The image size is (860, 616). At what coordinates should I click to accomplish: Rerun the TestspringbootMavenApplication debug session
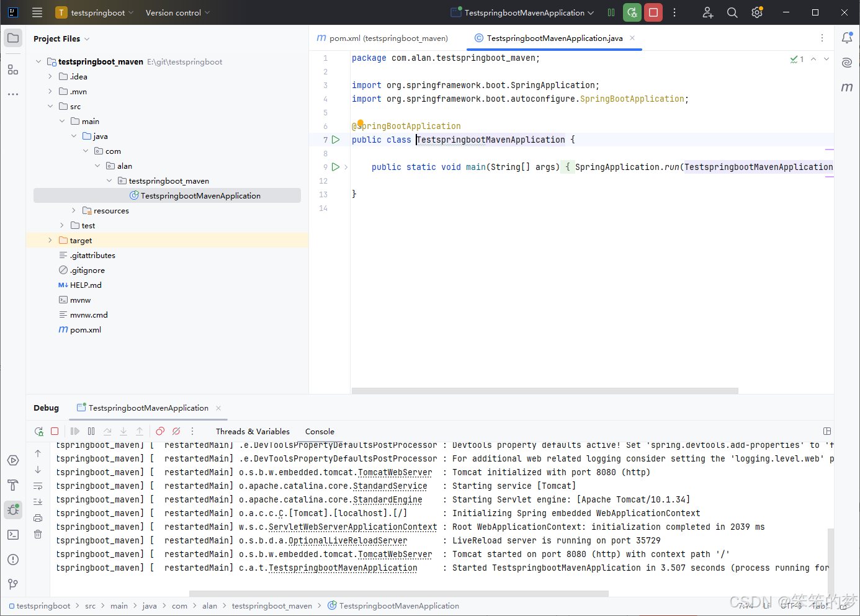click(38, 431)
